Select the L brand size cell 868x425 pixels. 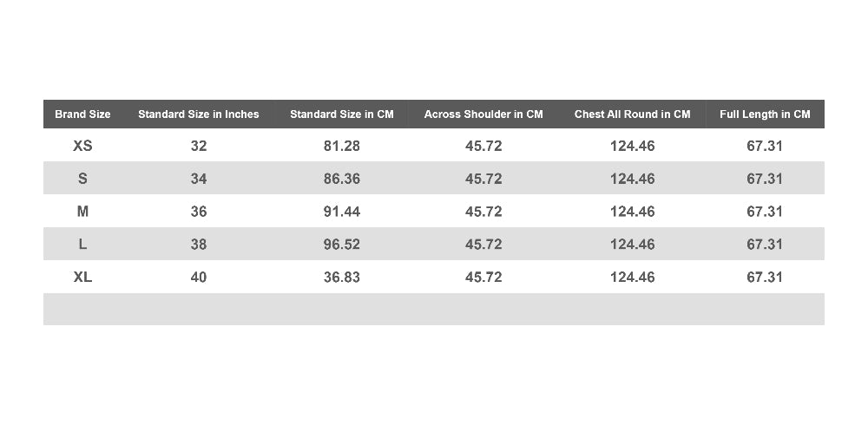[82, 244]
